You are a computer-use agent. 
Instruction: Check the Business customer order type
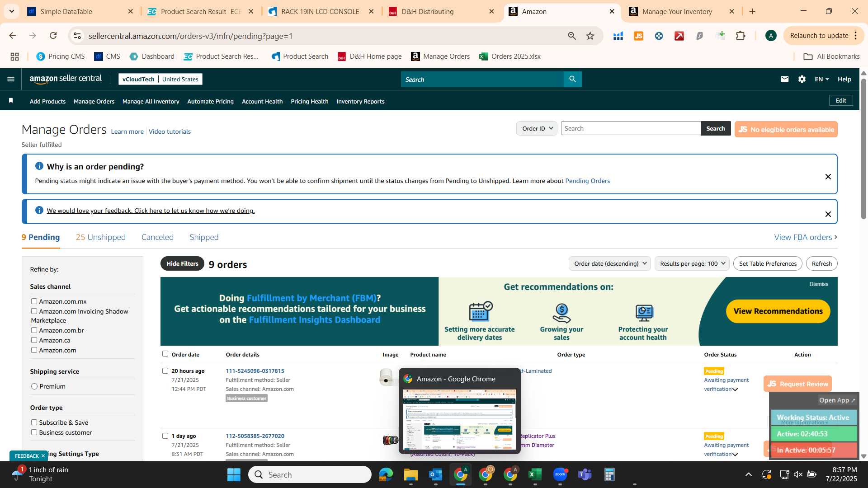(x=34, y=432)
